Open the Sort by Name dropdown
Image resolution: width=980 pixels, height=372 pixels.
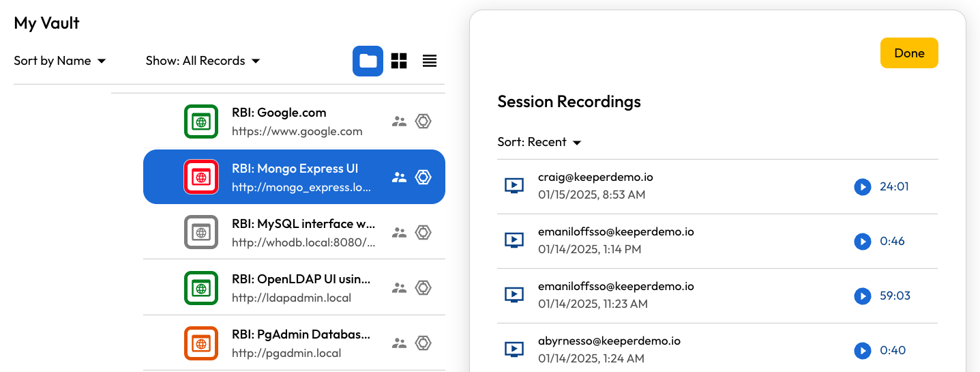(60, 61)
